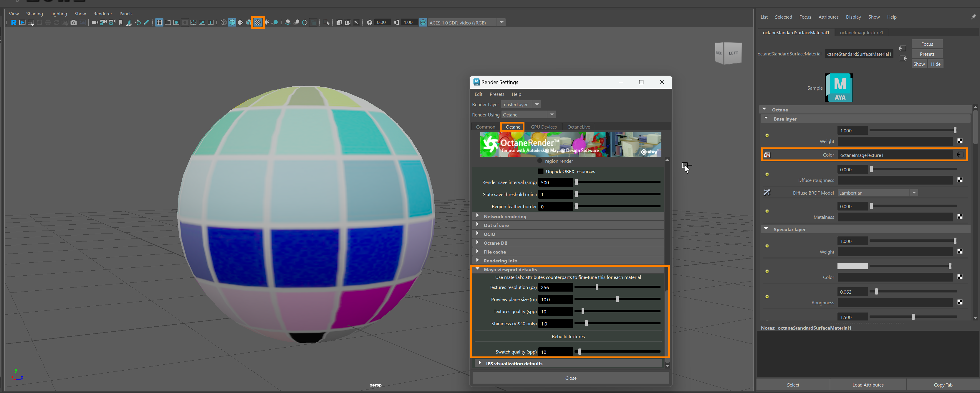Click the Textures resolution slider handle
The height and width of the screenshot is (393, 980).
tap(597, 287)
